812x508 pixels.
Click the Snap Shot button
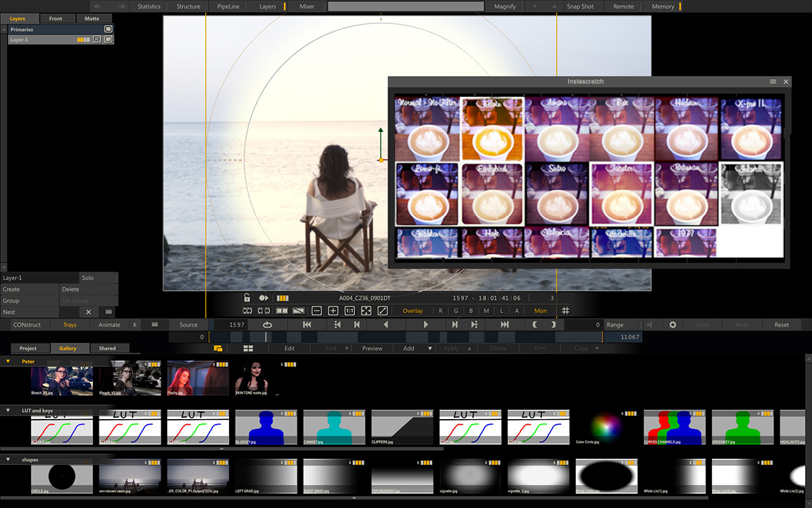click(580, 6)
